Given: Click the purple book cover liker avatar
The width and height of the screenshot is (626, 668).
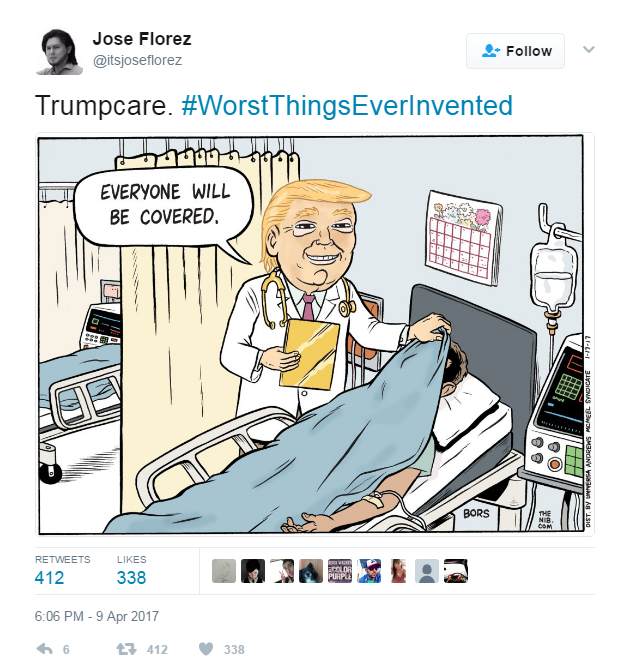Looking at the screenshot, I should [340, 571].
